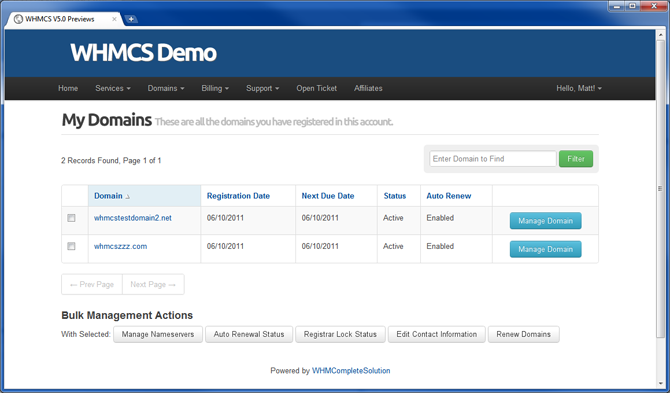Expand the Services dropdown menu
Viewport: 670px width, 393px height.
113,88
